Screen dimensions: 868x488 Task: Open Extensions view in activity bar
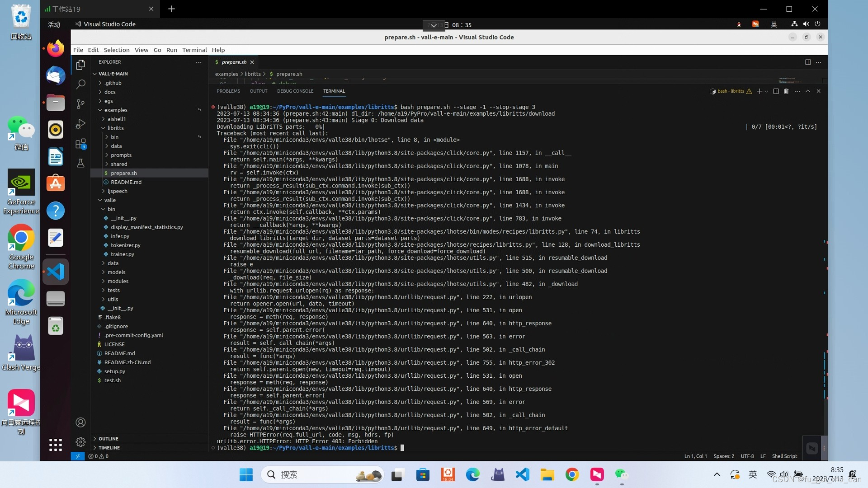click(80, 144)
